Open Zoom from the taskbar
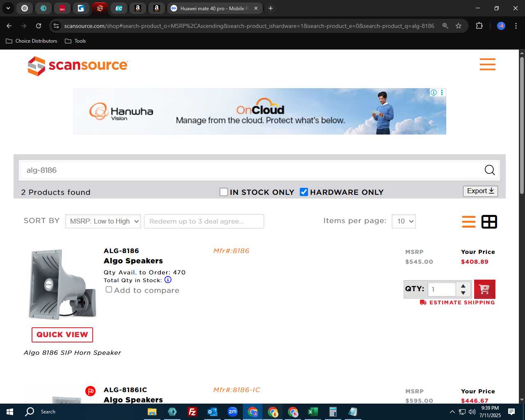This screenshot has width=525, height=420. 233,412
